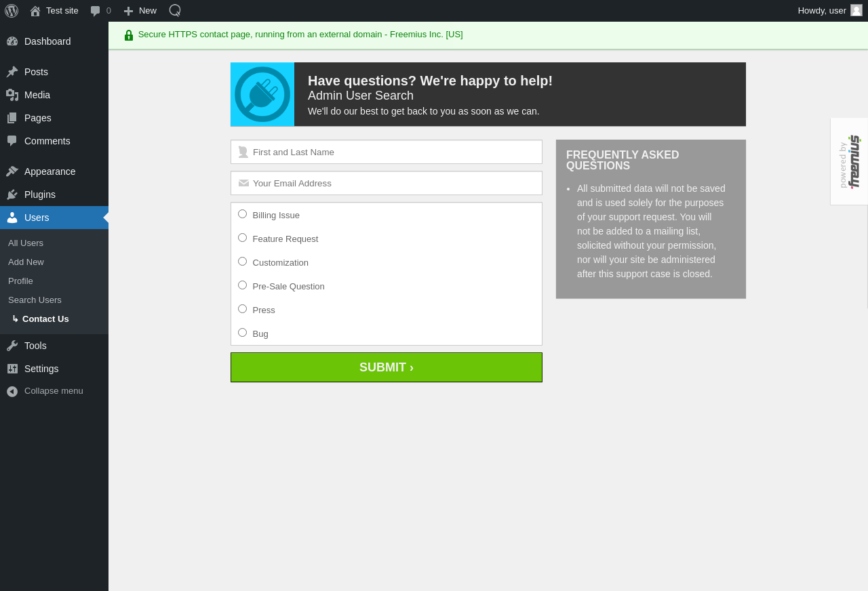Select the Billing Issue radio button
Image resolution: width=868 pixels, height=591 pixels.
(242, 214)
